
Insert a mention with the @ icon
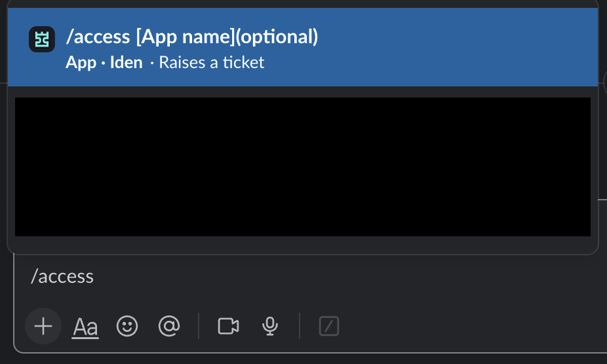[169, 326]
